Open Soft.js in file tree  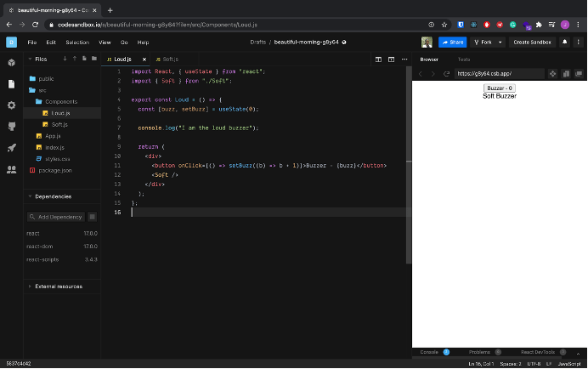pyautogui.click(x=59, y=125)
